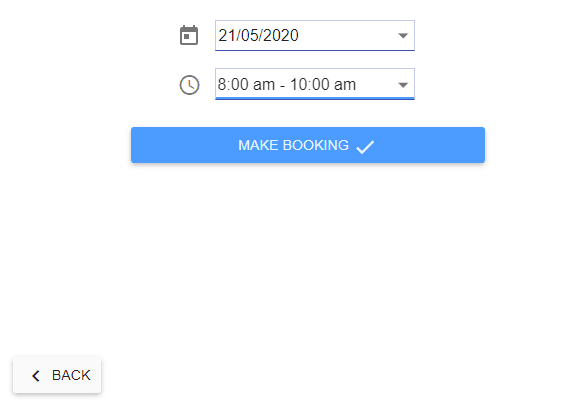Click the 8:00 am start time text
This screenshot has height=404, width=561.
pos(246,85)
